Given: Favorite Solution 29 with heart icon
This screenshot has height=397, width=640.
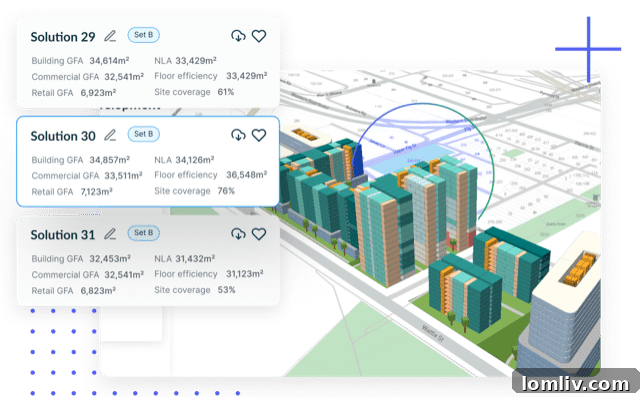Looking at the screenshot, I should coord(259,36).
